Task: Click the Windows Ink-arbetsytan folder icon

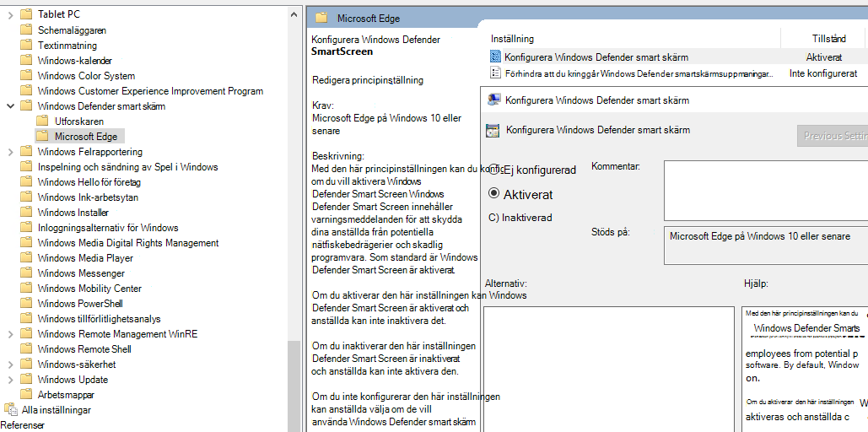Action: (26, 197)
